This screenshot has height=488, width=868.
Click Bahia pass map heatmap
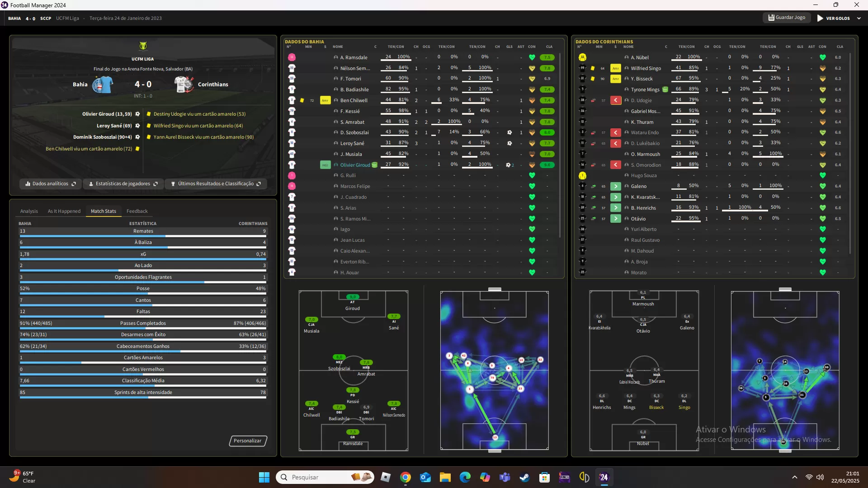[495, 371]
